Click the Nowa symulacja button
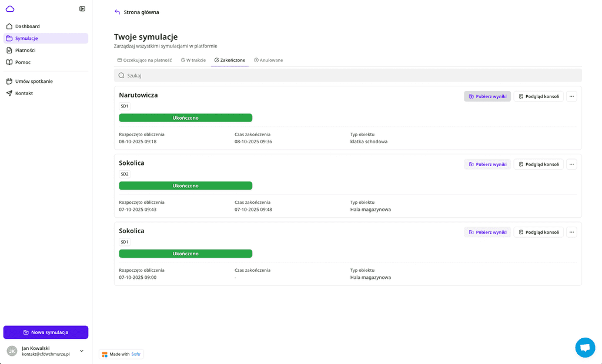The image size is (602, 364). click(46, 332)
